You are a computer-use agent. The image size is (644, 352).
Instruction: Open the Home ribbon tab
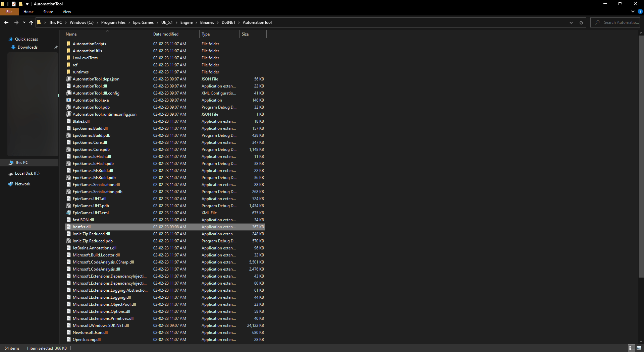[29, 12]
